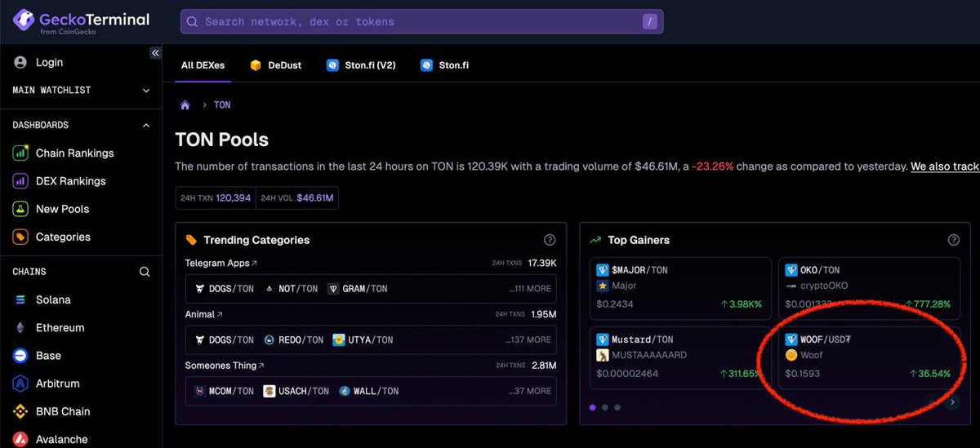Screen dimensions: 980x448
Task: Select the BNB Chain entry
Action: tap(51, 411)
